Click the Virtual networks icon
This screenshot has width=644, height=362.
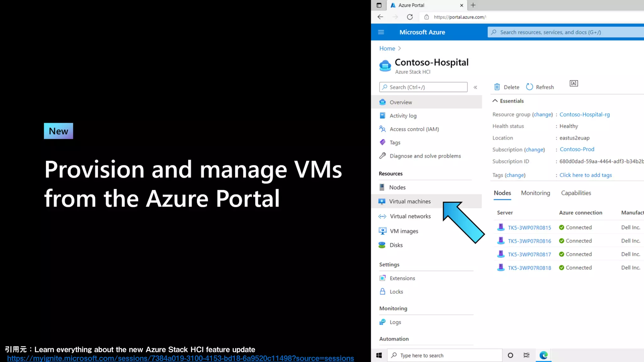coord(382,216)
